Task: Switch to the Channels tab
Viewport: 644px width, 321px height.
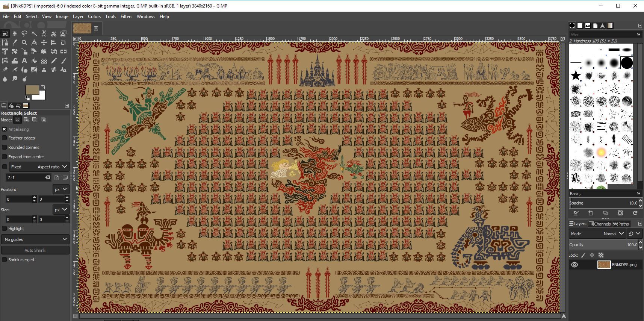Action: [600, 224]
